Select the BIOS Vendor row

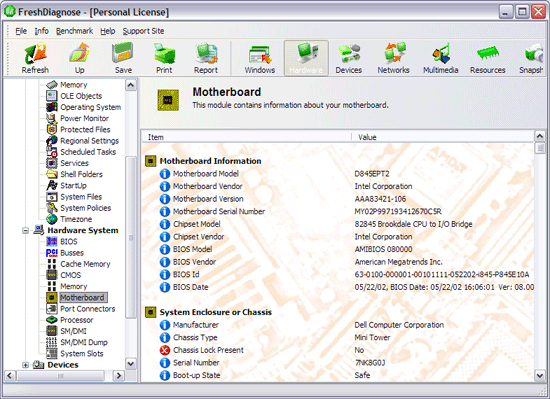point(338,262)
